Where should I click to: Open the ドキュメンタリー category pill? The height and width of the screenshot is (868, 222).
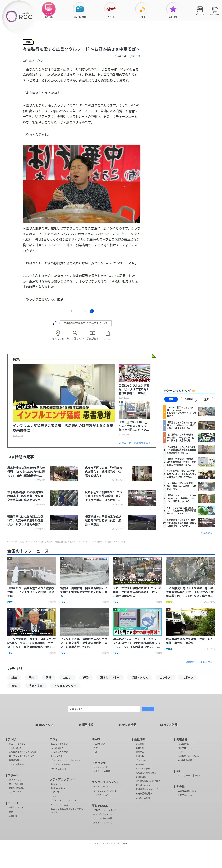[x=65, y=686]
